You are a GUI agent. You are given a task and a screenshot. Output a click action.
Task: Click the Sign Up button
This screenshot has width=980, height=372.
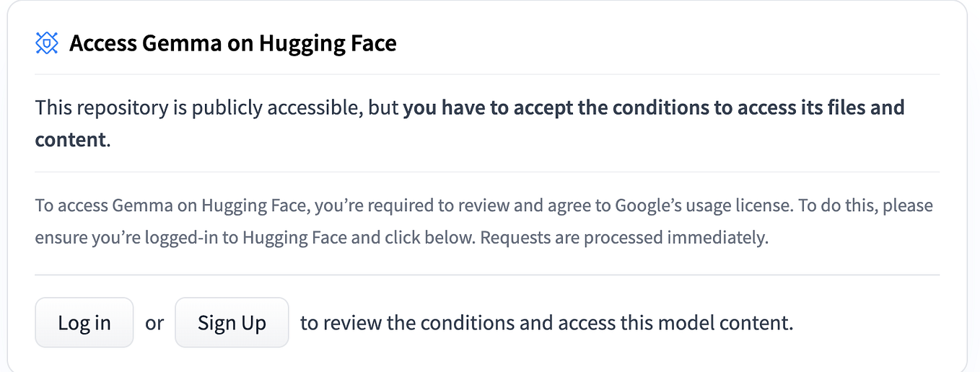(232, 322)
